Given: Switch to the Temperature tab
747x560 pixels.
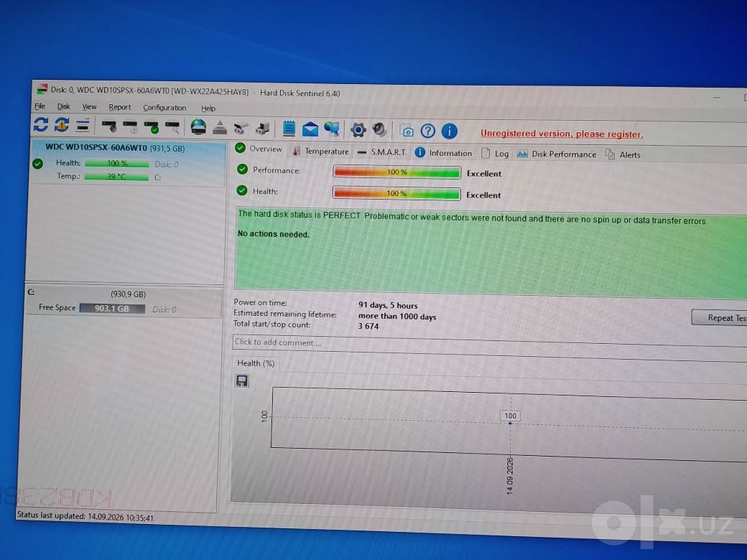Looking at the screenshot, I should (320, 151).
